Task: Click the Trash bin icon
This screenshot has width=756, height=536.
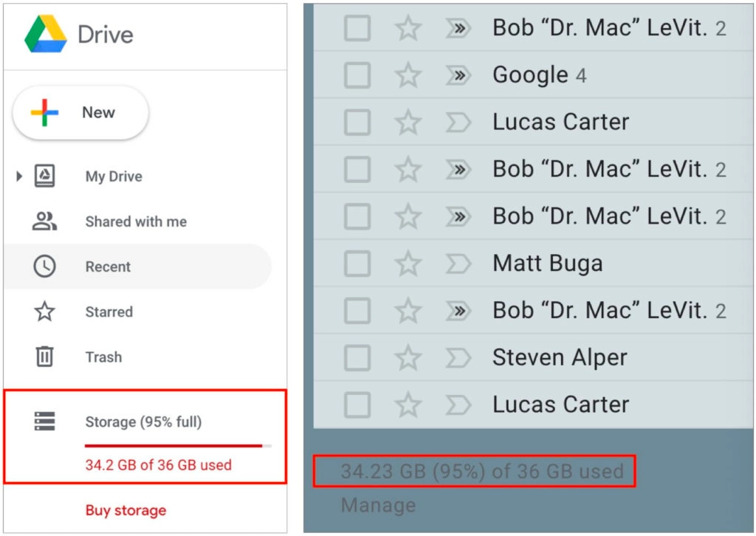Action: (44, 357)
